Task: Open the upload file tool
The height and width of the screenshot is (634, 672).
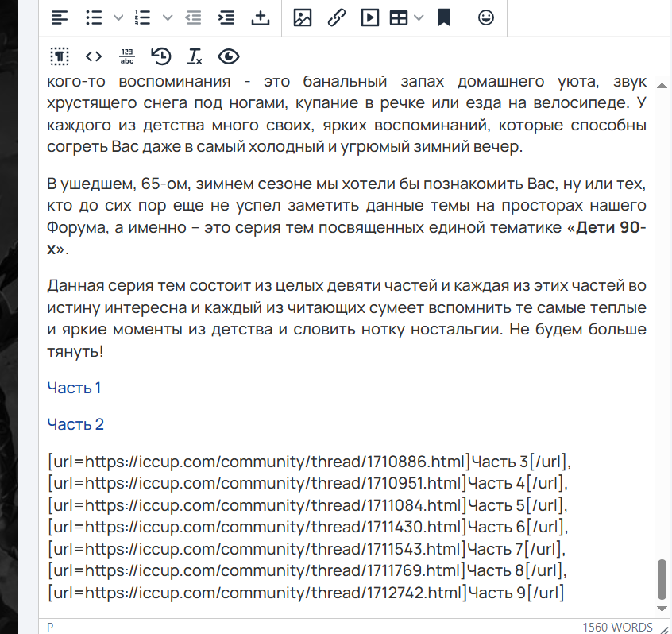Action: [261, 18]
